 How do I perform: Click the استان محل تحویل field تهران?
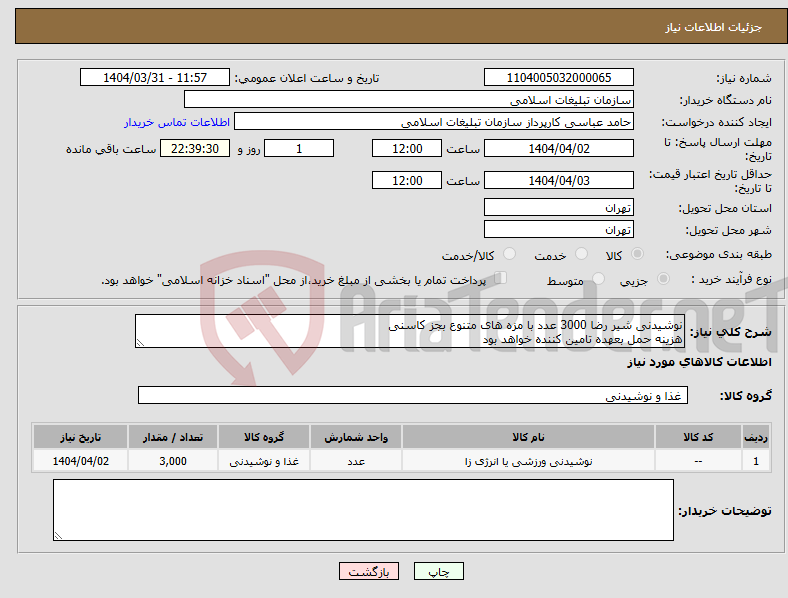tap(558, 207)
